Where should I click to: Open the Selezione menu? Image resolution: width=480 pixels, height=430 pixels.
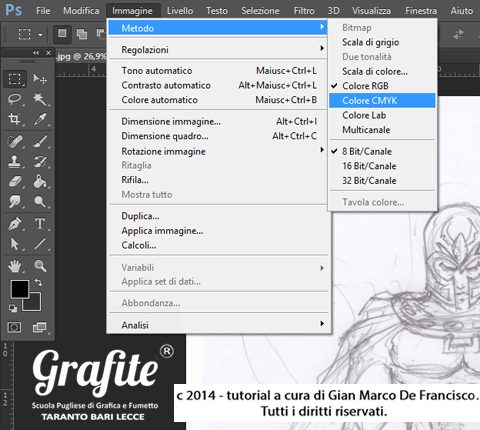click(260, 11)
